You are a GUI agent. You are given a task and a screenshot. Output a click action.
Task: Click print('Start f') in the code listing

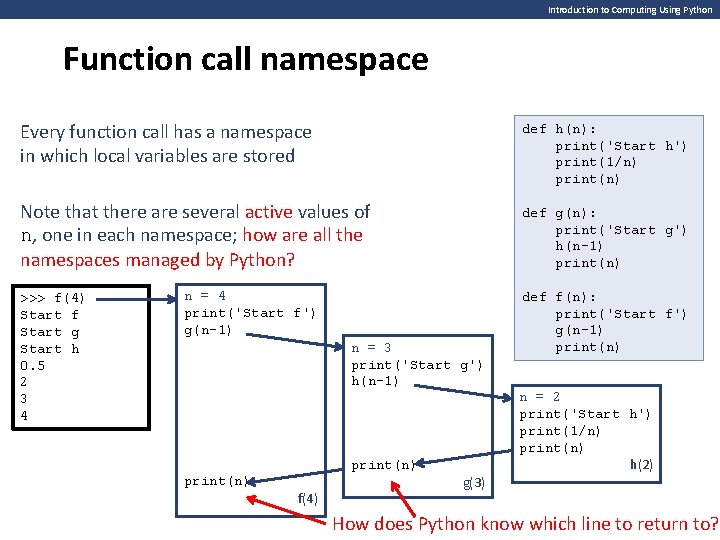621,315
